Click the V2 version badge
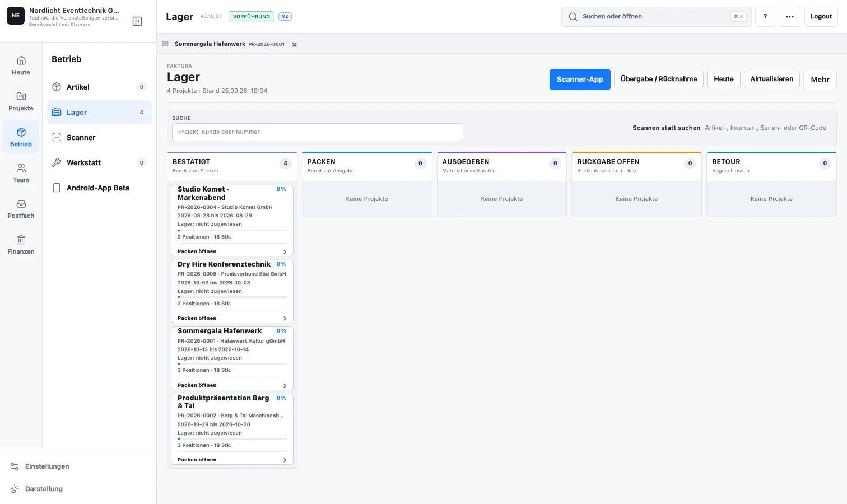Viewport: 847px width, 504px height. click(x=285, y=16)
